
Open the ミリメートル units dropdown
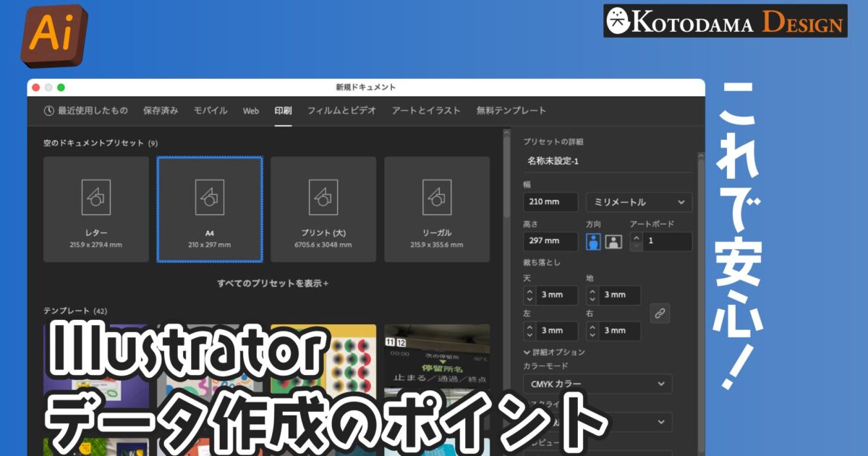click(638, 202)
